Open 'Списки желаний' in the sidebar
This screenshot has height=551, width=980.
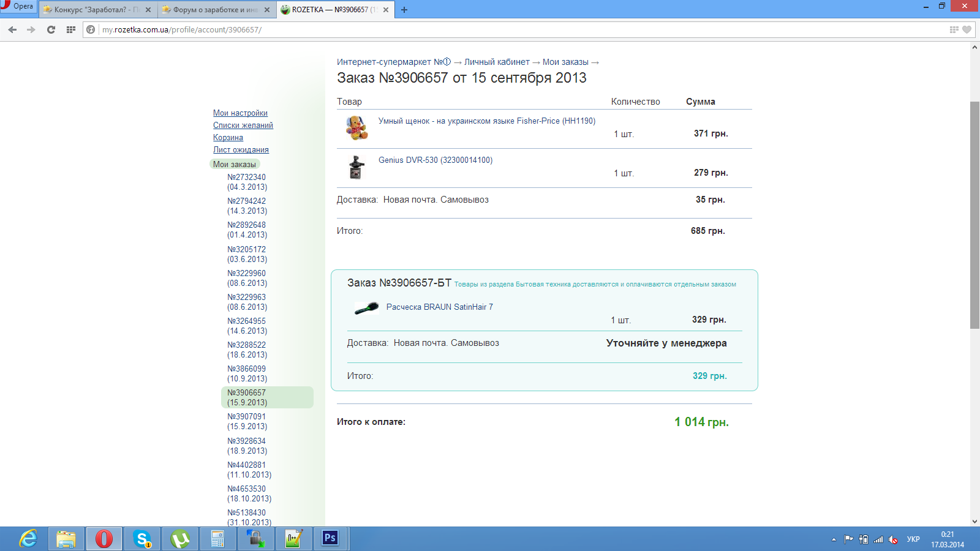tap(243, 126)
